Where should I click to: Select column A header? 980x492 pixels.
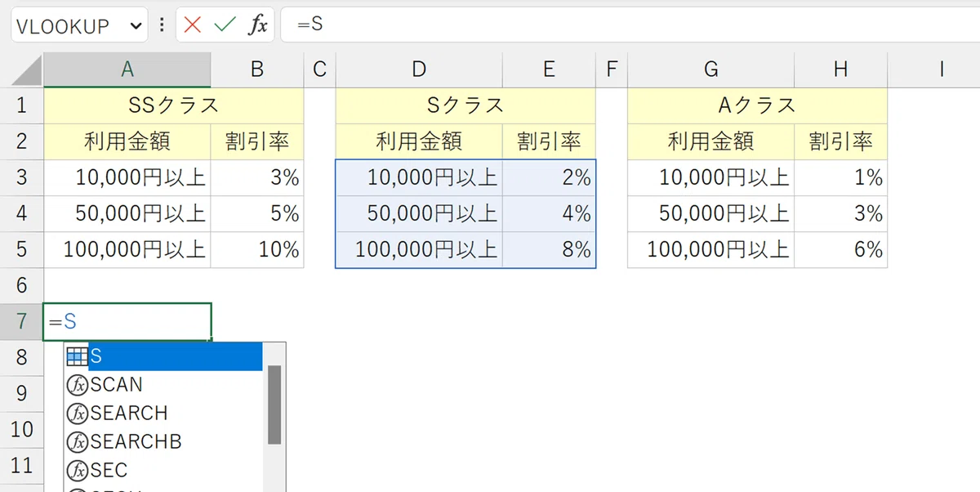click(x=127, y=70)
